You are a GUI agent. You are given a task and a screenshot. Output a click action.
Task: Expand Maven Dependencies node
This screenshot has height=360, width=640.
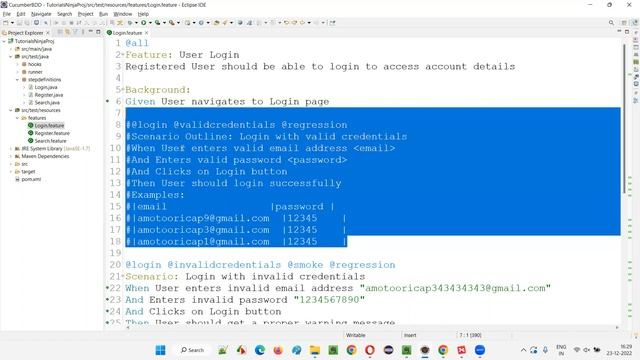tap(11, 156)
